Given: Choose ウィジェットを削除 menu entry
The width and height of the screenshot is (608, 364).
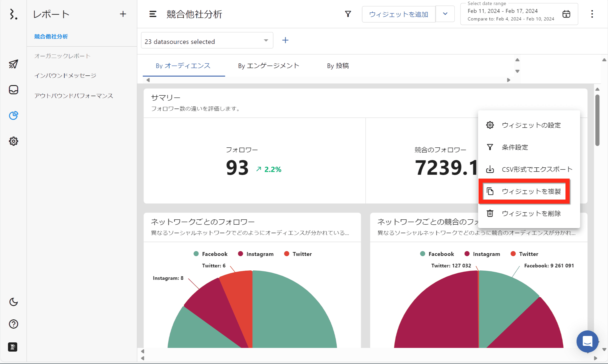Looking at the screenshot, I should [x=529, y=213].
